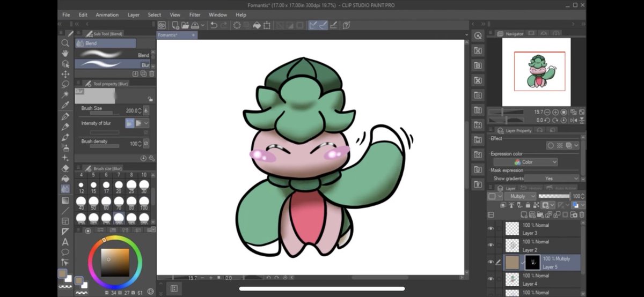Click the main drawing color swatch

63,273
